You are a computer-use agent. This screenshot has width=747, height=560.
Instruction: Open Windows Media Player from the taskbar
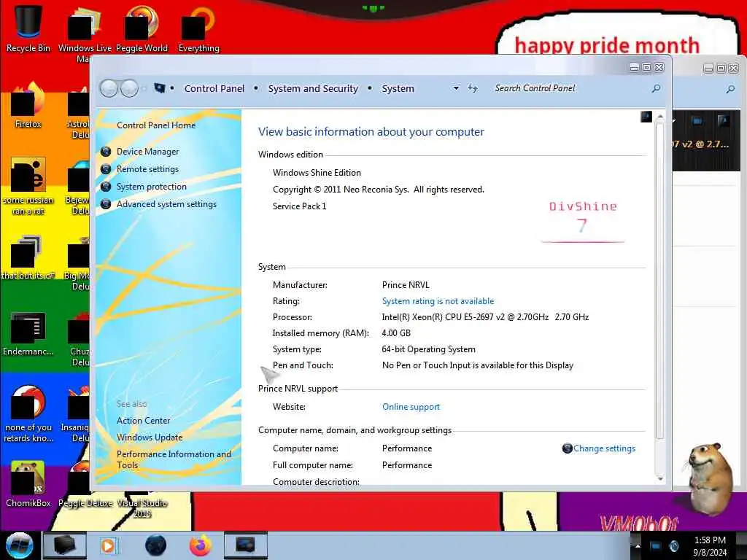[109, 545]
